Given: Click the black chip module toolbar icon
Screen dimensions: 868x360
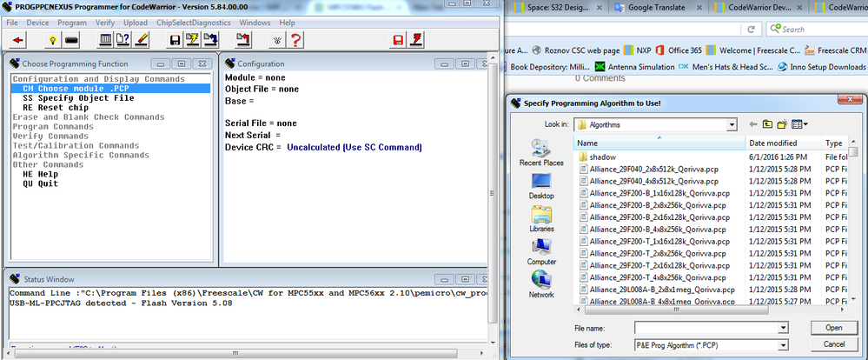Looking at the screenshot, I should [x=71, y=40].
